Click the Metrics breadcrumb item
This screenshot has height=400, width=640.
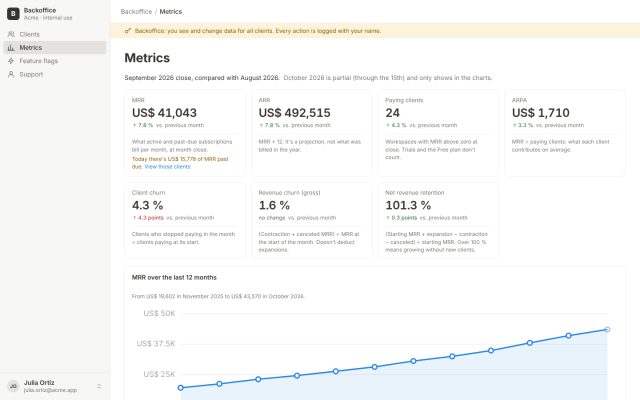[x=171, y=11]
